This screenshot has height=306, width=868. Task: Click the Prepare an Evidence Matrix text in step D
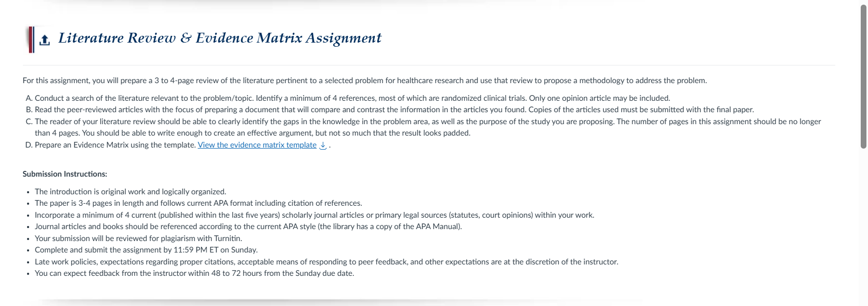click(x=115, y=145)
